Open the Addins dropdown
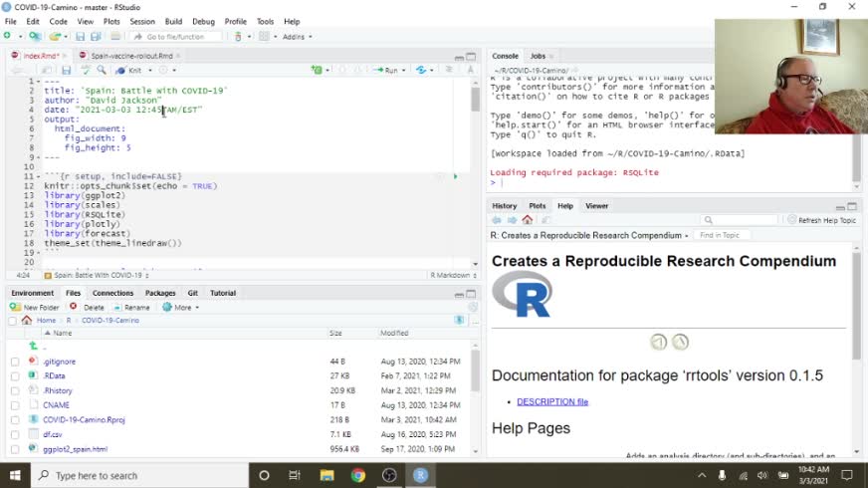868x488 pixels. point(297,37)
